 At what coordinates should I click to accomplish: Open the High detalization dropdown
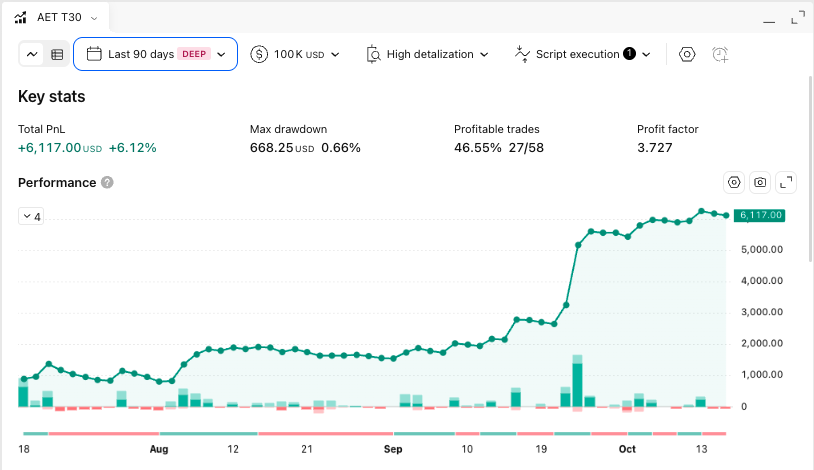[427, 54]
